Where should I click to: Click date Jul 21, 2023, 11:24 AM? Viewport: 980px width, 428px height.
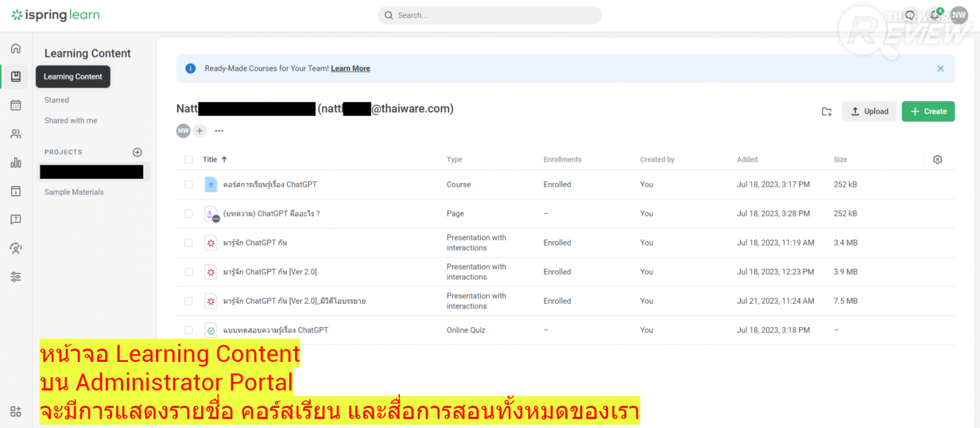pyautogui.click(x=775, y=301)
